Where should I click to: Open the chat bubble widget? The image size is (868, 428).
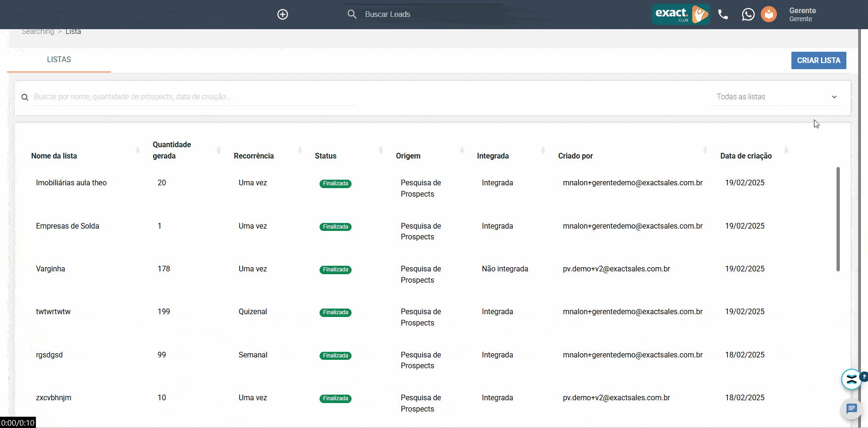coord(852,409)
